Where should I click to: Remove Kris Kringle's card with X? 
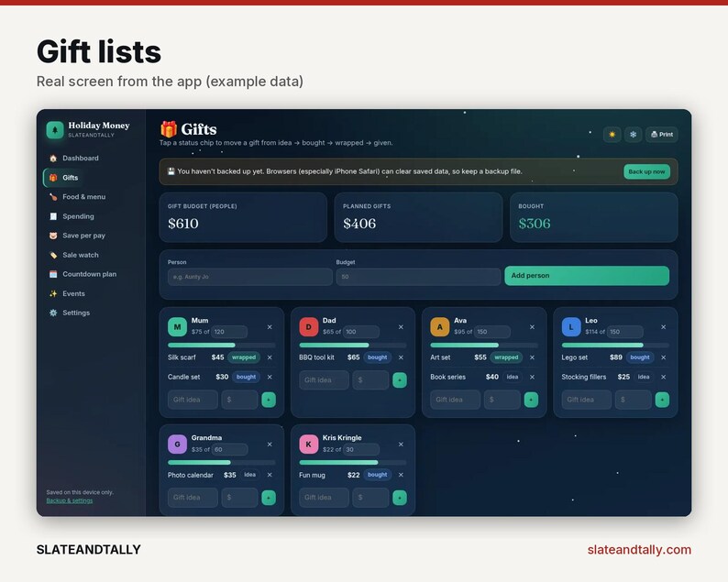click(x=401, y=445)
